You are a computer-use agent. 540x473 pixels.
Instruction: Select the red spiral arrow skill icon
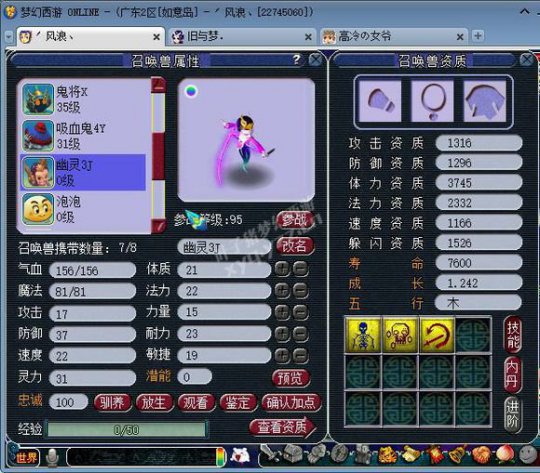(x=437, y=335)
